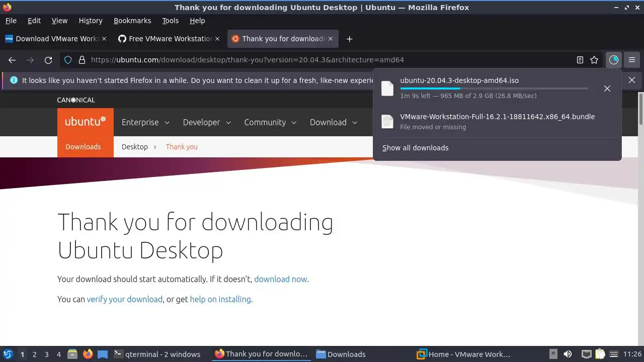644x362 pixels.
Task: Open the network tray icon
Action: click(586, 354)
